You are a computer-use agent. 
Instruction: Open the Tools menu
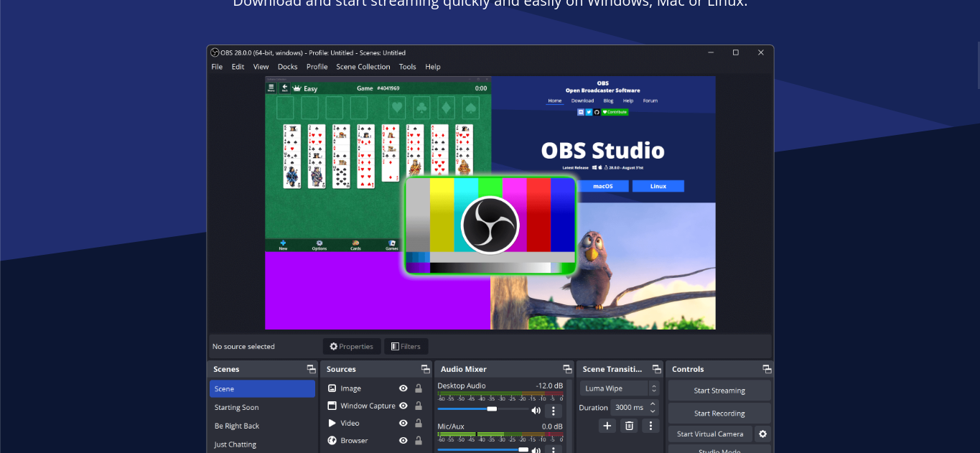[x=407, y=67]
